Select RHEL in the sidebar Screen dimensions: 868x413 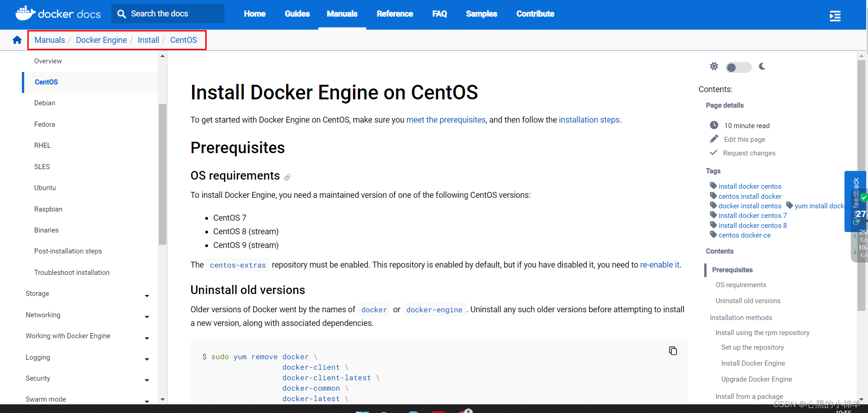42,145
